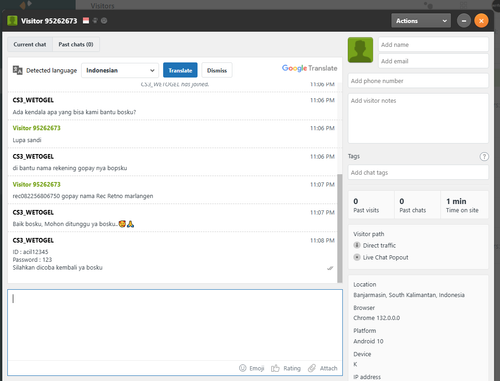
Task: Click 'Silahkan dicoba kembali ya bosku' text
Action: [x=58, y=268]
